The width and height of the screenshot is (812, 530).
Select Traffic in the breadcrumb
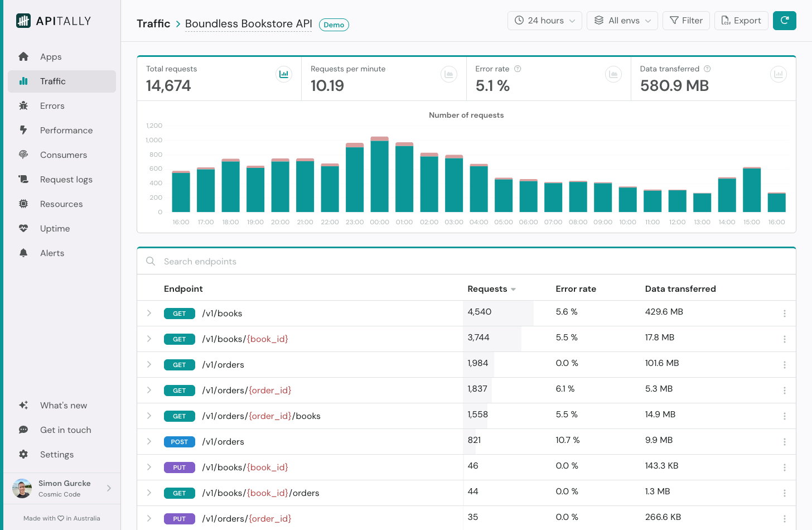click(153, 23)
